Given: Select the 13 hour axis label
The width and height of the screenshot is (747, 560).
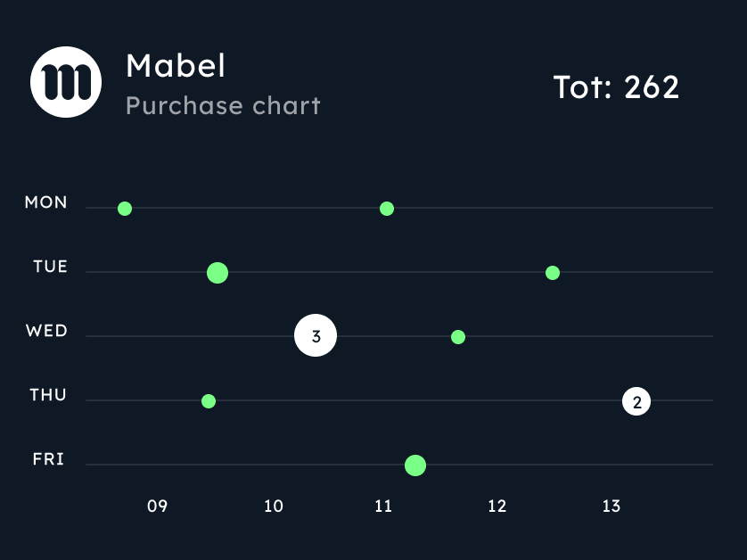Looking at the screenshot, I should [611, 506].
